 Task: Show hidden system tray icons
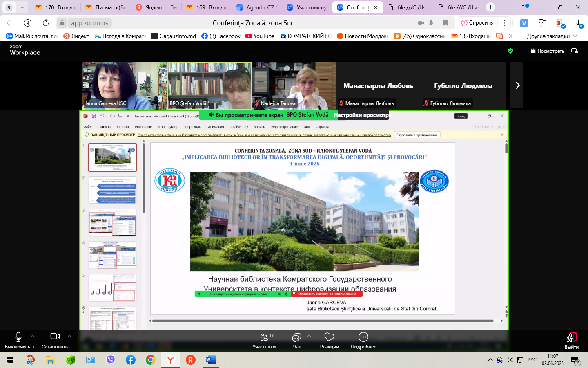[490, 360]
